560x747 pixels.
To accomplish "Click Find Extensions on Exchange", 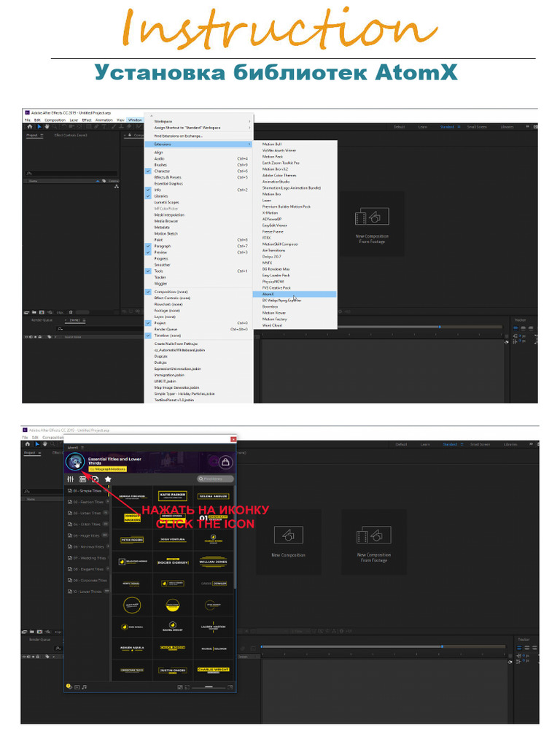I will (199, 136).
